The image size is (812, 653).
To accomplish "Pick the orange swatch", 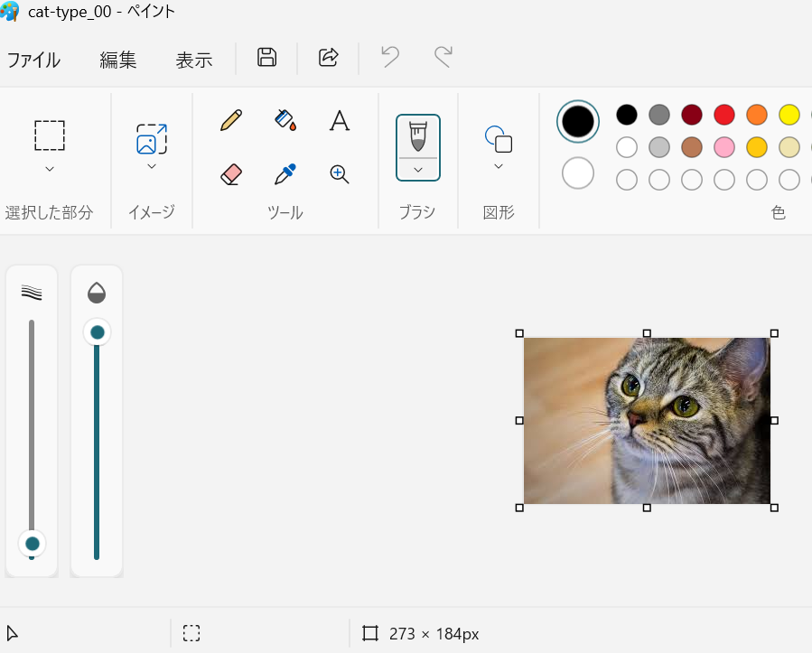I will tap(757, 115).
